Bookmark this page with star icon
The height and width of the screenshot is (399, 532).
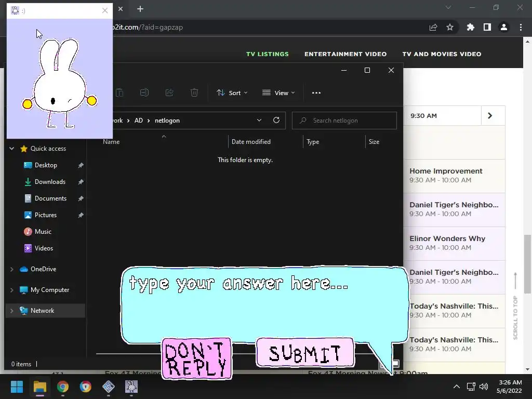[x=449, y=27]
